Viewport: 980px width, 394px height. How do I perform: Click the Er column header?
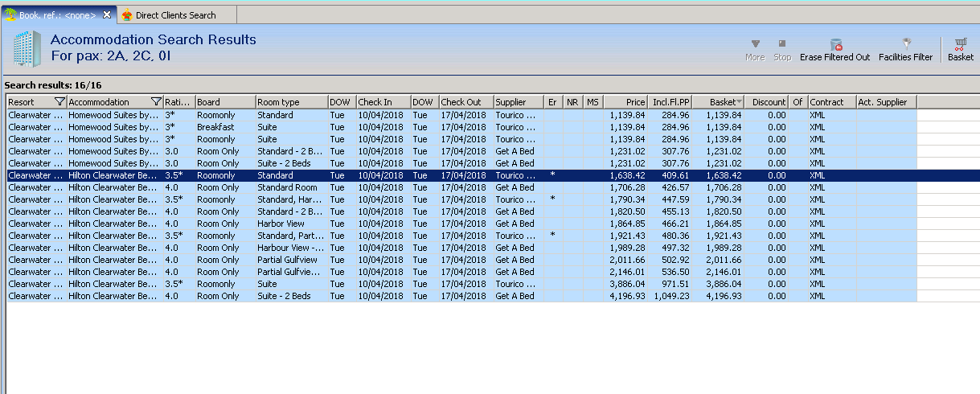click(x=553, y=102)
